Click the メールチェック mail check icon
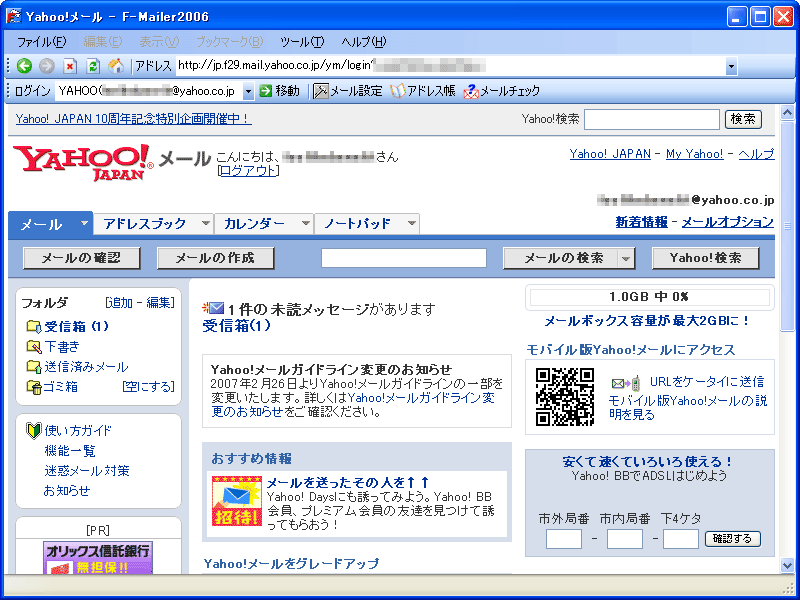This screenshot has height=600, width=800. (x=470, y=91)
